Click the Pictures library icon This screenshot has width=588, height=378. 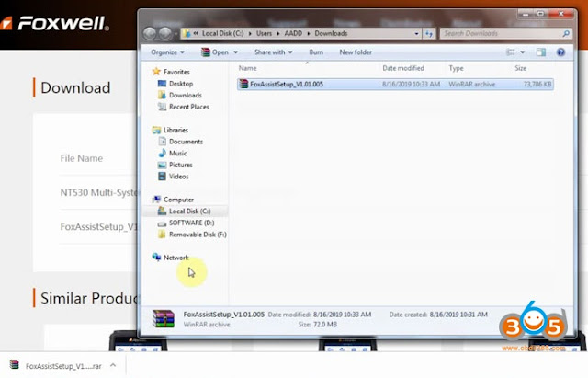pos(162,165)
